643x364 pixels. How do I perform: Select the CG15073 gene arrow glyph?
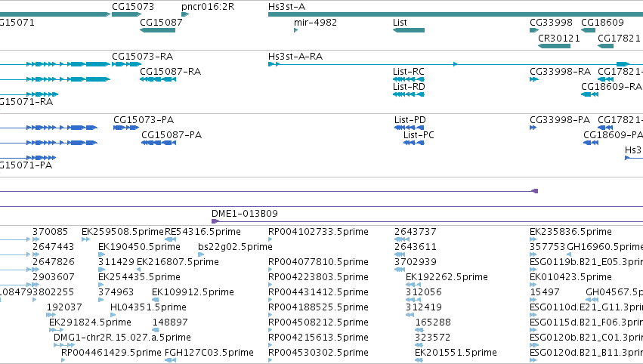[x=126, y=14]
